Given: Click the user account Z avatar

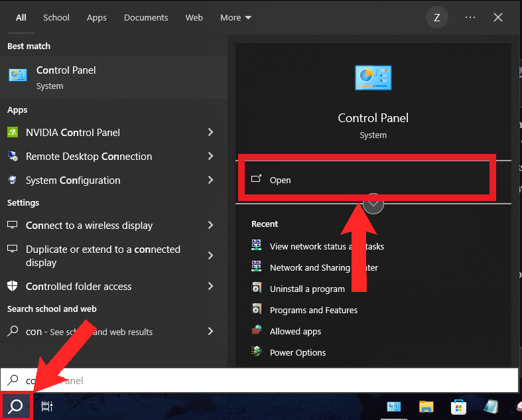Looking at the screenshot, I should (x=436, y=18).
